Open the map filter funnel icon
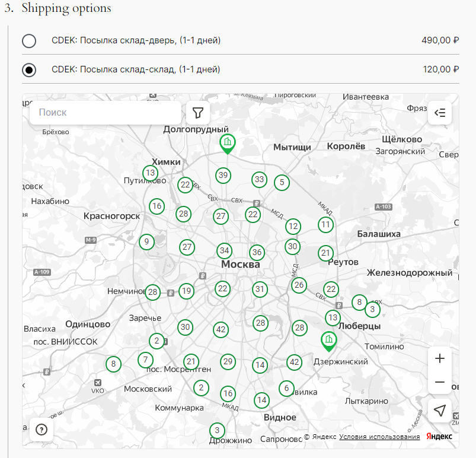The image size is (476, 458). pos(197,113)
